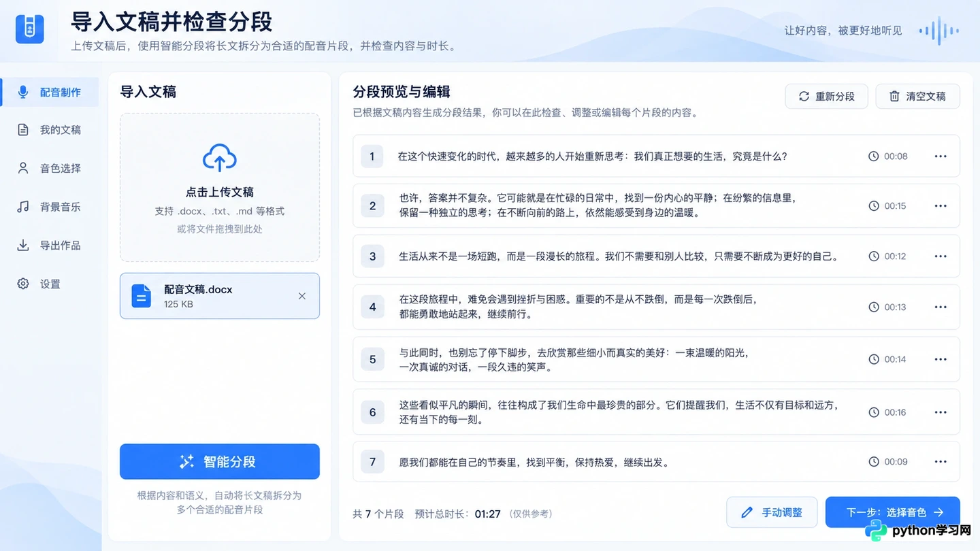Click the 00:14 duration of segment 5
Screen dimensions: 980x551
click(895, 359)
